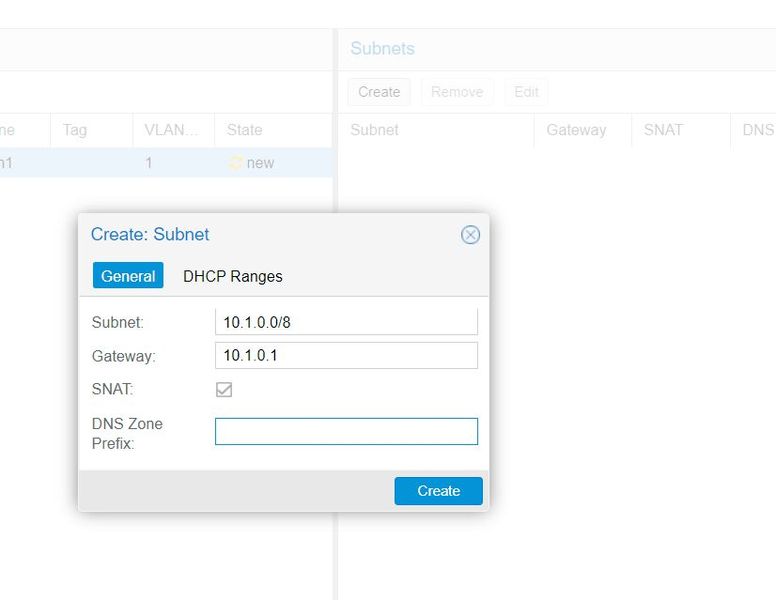
Task: Click the blue Create button in dialog
Action: click(x=438, y=491)
